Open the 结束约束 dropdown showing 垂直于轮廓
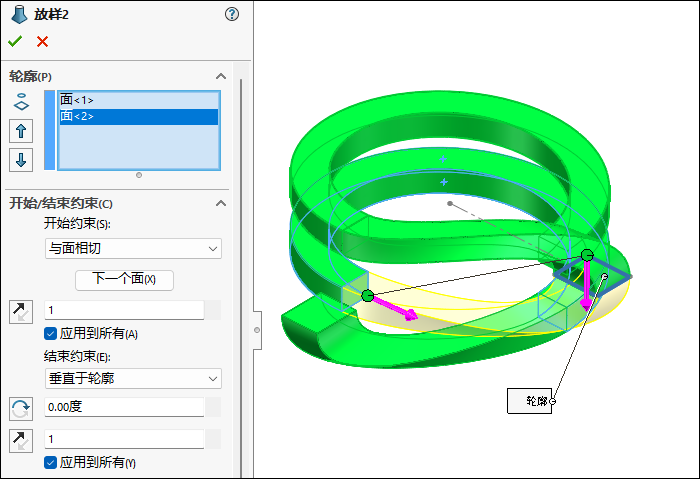 (133, 379)
